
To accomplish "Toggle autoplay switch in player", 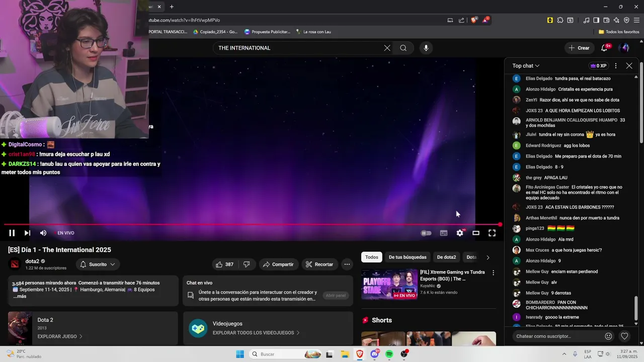I will [x=426, y=233].
